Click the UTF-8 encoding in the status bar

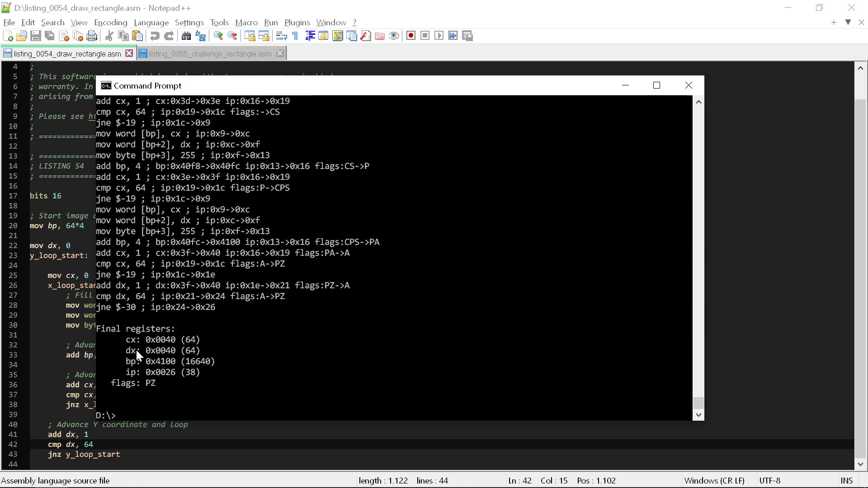tap(770, 480)
